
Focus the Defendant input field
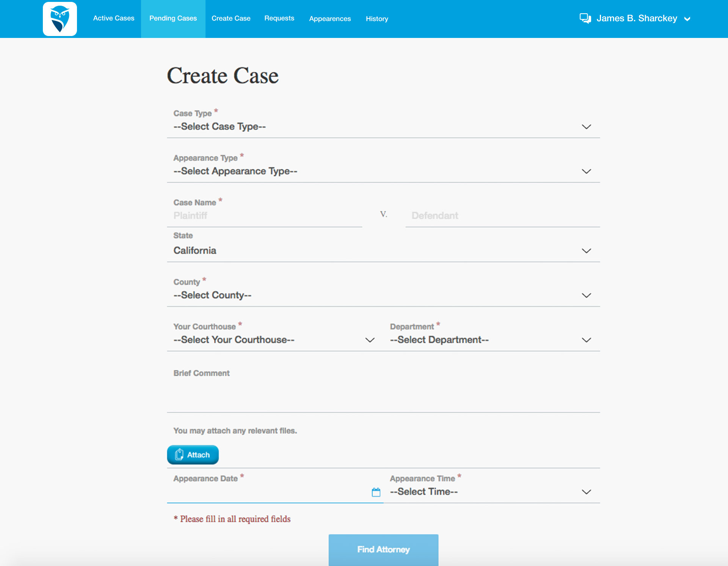click(502, 215)
